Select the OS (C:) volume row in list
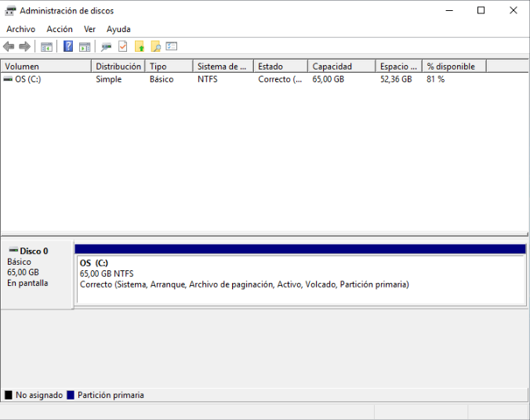Viewport: 530px width, 420px height. [28, 79]
